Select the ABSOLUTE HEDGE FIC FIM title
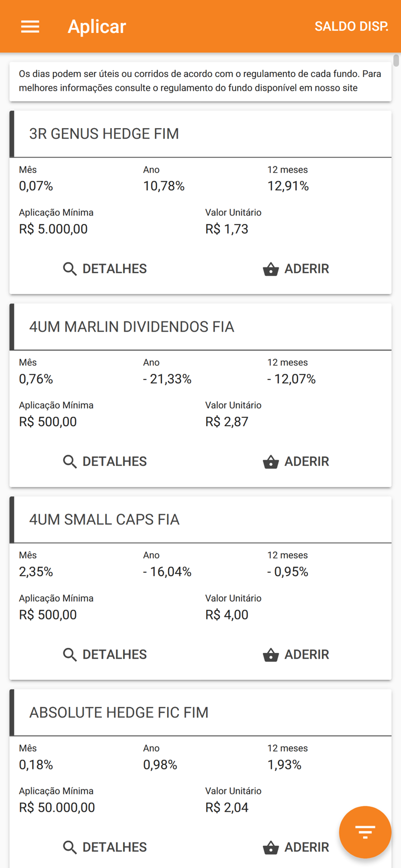This screenshot has height=868, width=401. pos(119,713)
